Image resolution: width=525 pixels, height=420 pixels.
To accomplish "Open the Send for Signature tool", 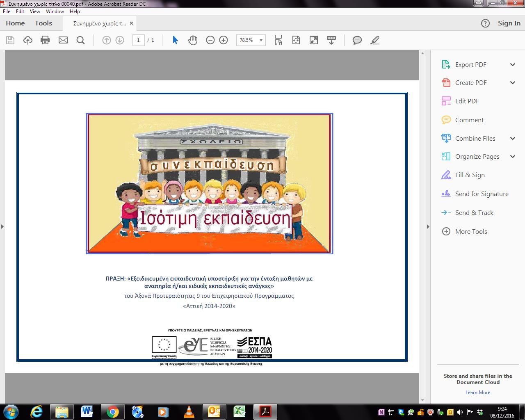I will 482,194.
